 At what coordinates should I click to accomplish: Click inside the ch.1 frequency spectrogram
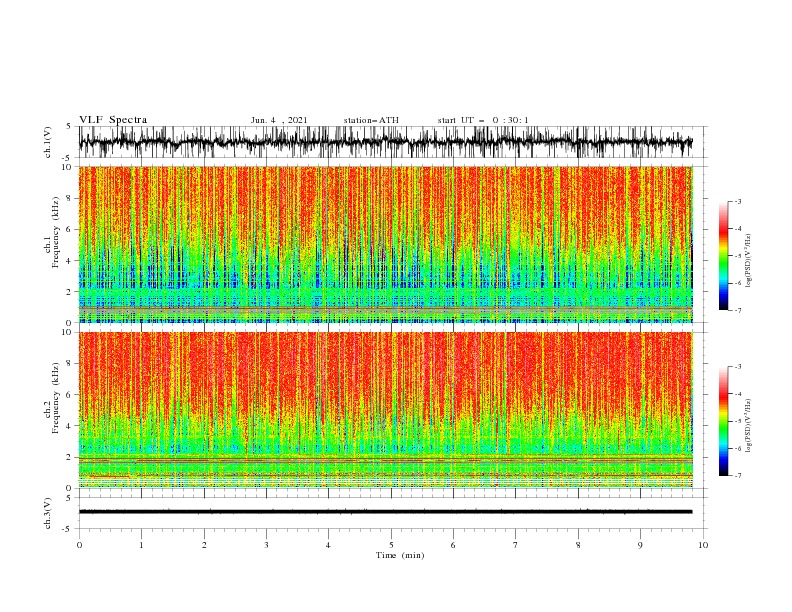click(385, 244)
